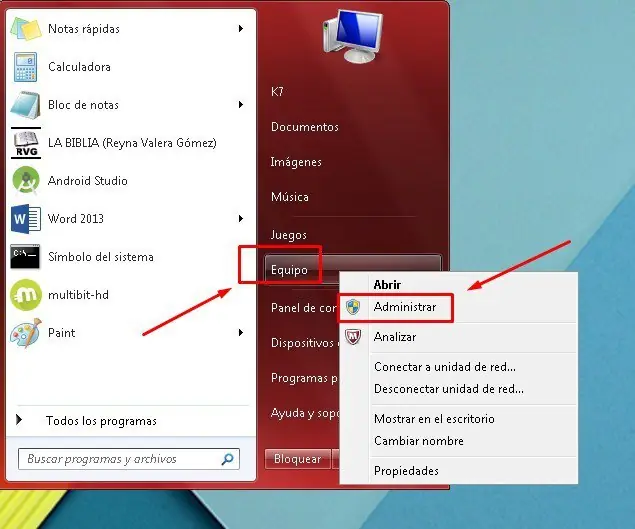Open the Documentos link
635x529 pixels.
[305, 127]
